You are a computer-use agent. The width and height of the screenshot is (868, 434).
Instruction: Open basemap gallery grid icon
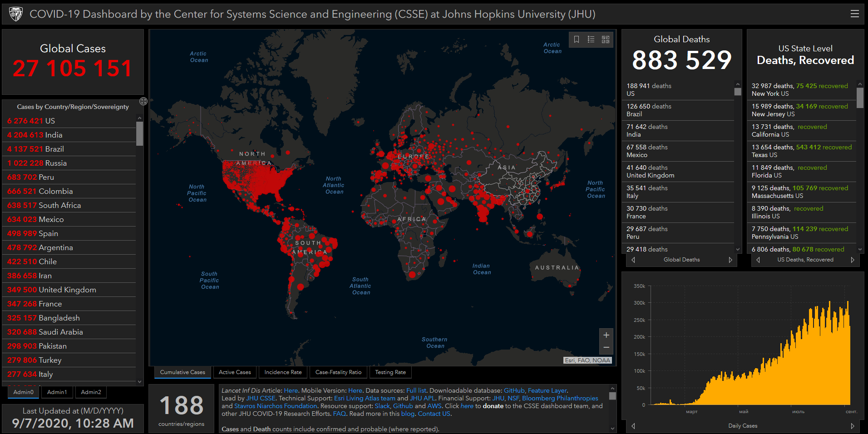click(605, 39)
